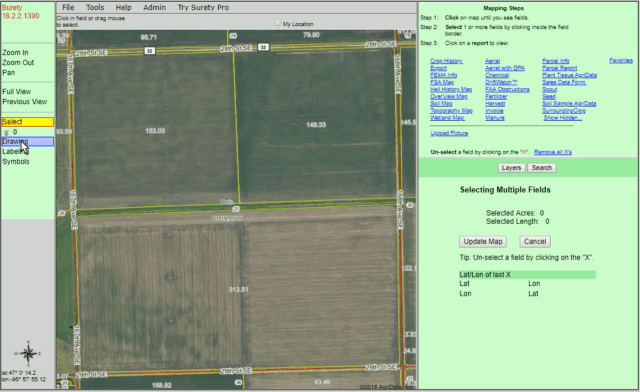Image resolution: width=640 pixels, height=392 pixels.
Task: Open the Labeling tools
Action: [16, 151]
